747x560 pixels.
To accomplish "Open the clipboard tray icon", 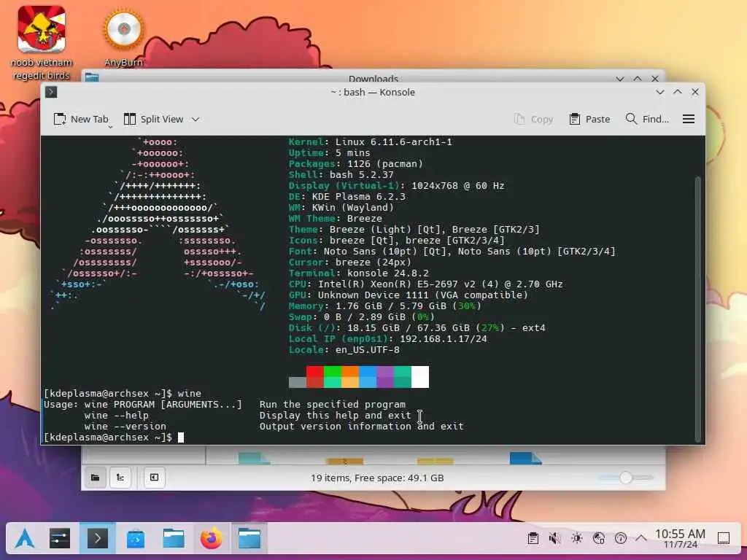I will [x=533, y=539].
